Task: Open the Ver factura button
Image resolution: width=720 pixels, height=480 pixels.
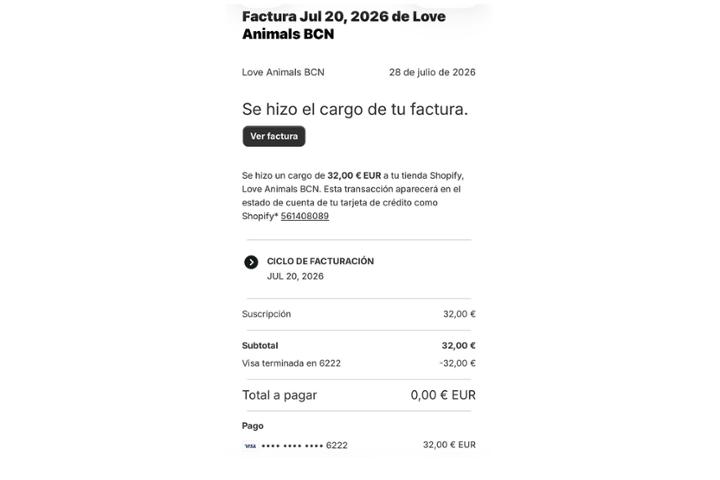Action: (274, 136)
